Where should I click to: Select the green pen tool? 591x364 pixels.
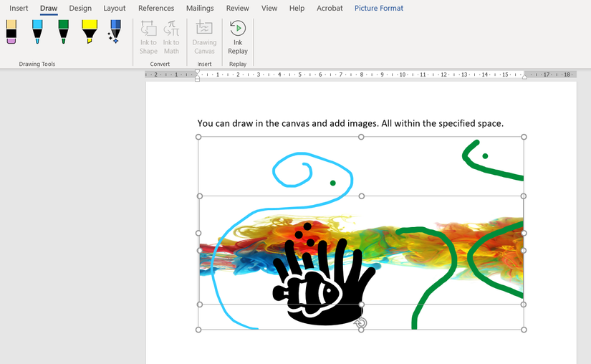click(63, 32)
